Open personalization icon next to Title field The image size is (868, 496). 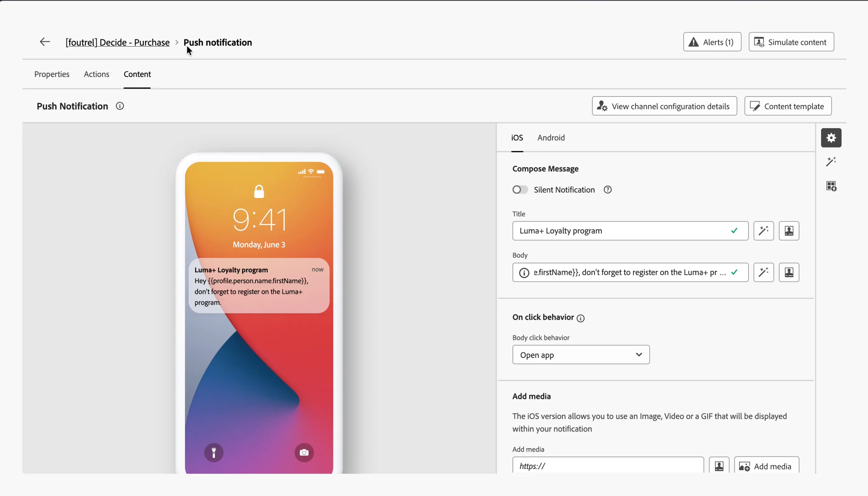click(x=789, y=231)
